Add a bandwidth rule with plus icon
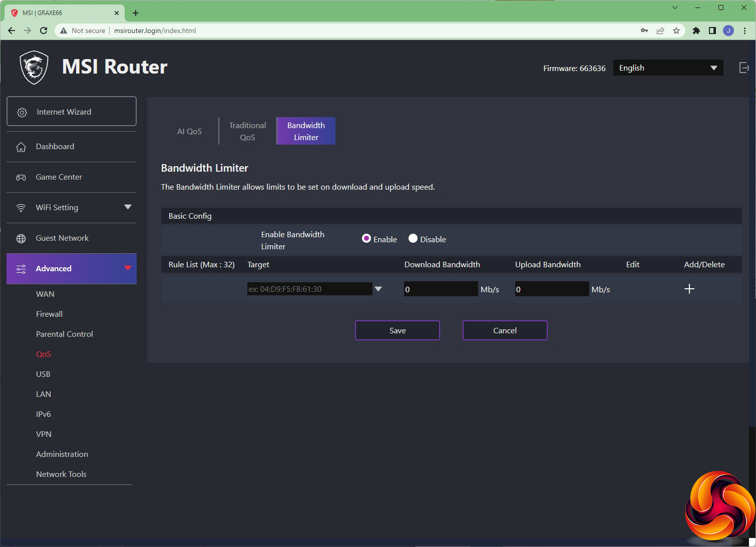756x547 pixels. (689, 289)
